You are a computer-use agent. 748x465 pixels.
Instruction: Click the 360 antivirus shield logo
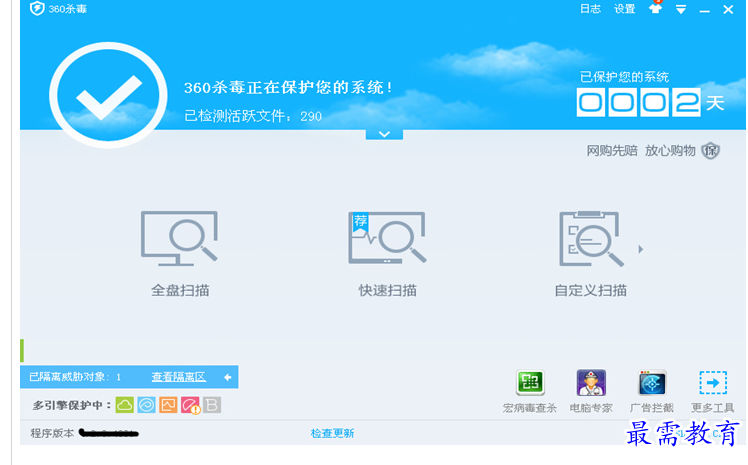click(x=37, y=9)
